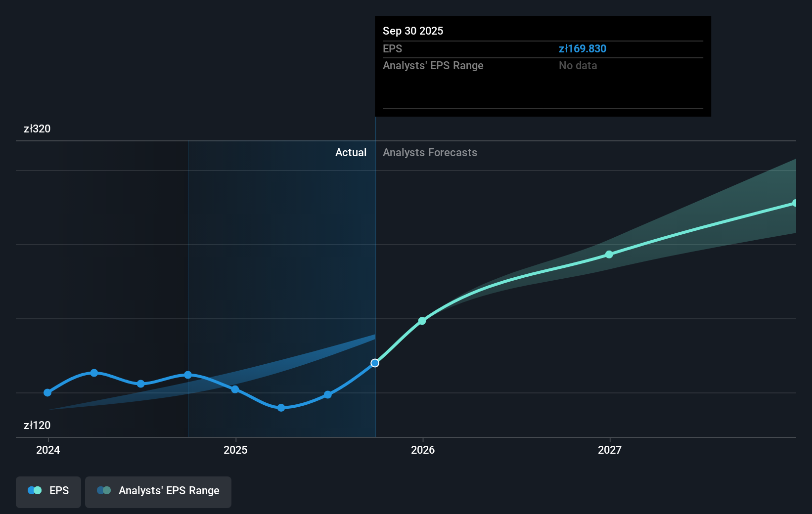Switch to the Actual section of the chart

351,153
